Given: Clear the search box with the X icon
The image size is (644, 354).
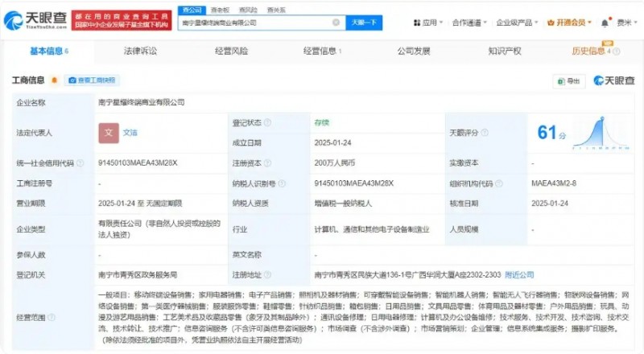Looking at the screenshot, I should 338,23.
